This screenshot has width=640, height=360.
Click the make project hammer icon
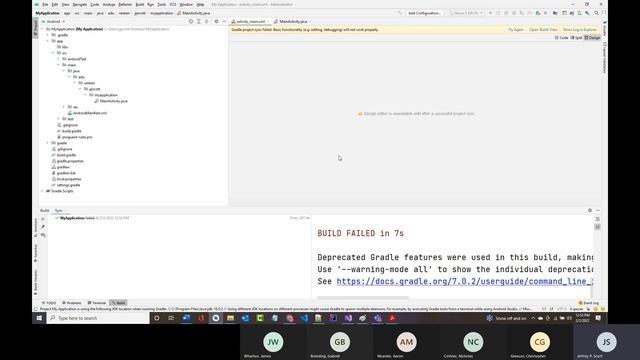tap(400, 13)
